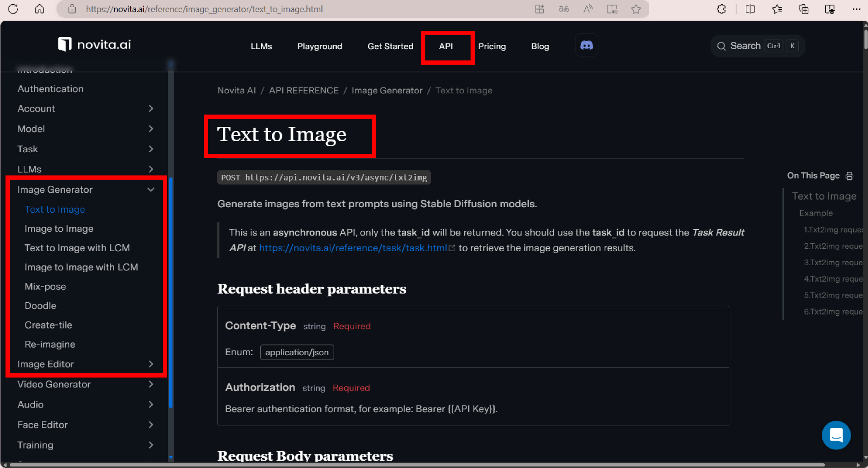The height and width of the screenshot is (468, 868).
Task: Open read aloud icon
Action: 588,9
